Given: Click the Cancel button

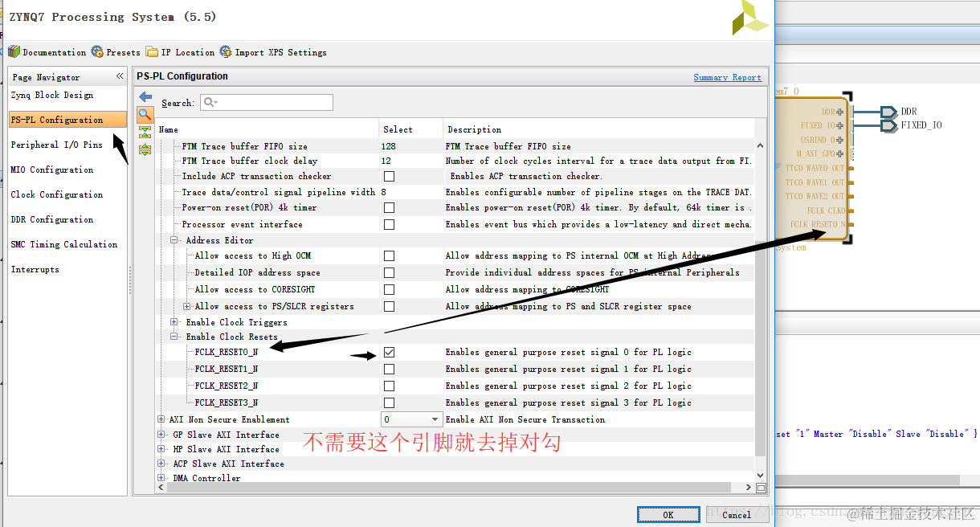Looking at the screenshot, I should tap(737, 514).
